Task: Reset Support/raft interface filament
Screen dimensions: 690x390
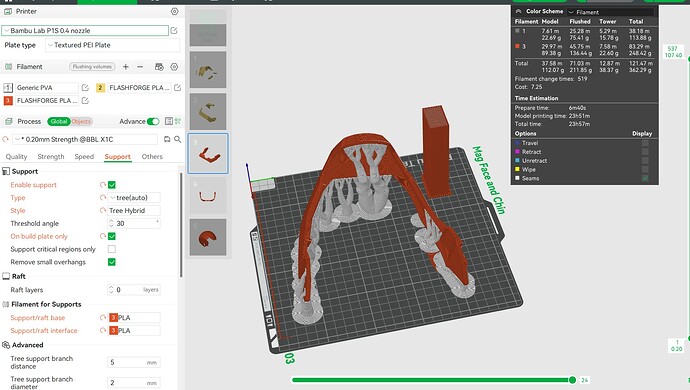Action: 103,331
